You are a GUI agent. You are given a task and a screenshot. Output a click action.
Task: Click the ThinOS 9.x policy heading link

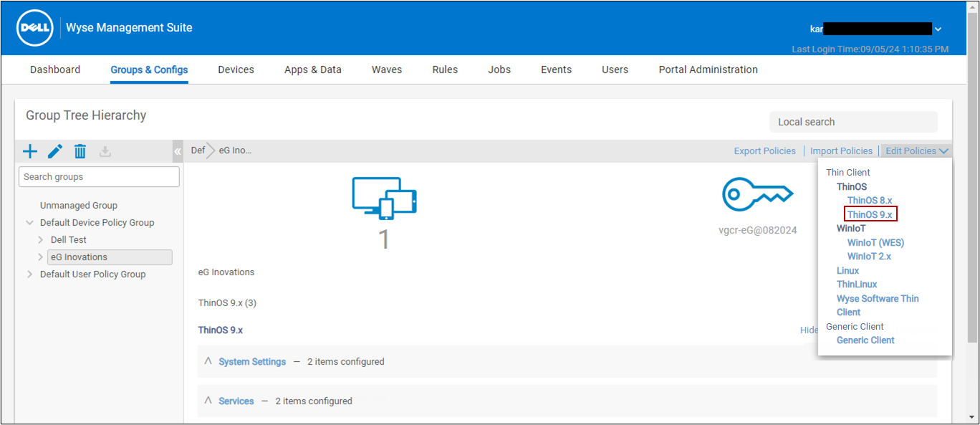[221, 330]
